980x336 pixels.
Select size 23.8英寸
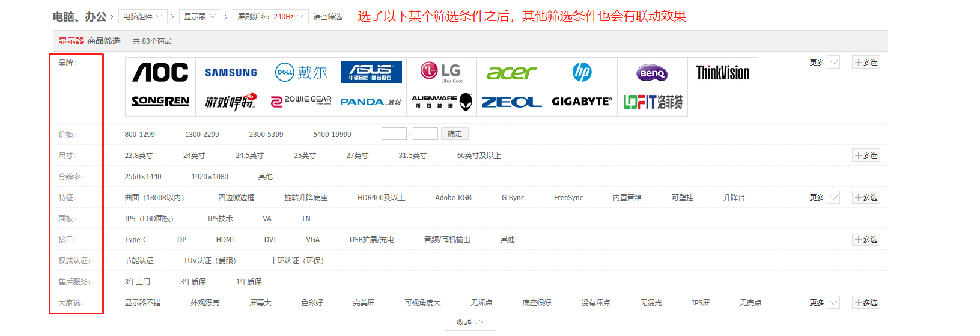tap(139, 155)
